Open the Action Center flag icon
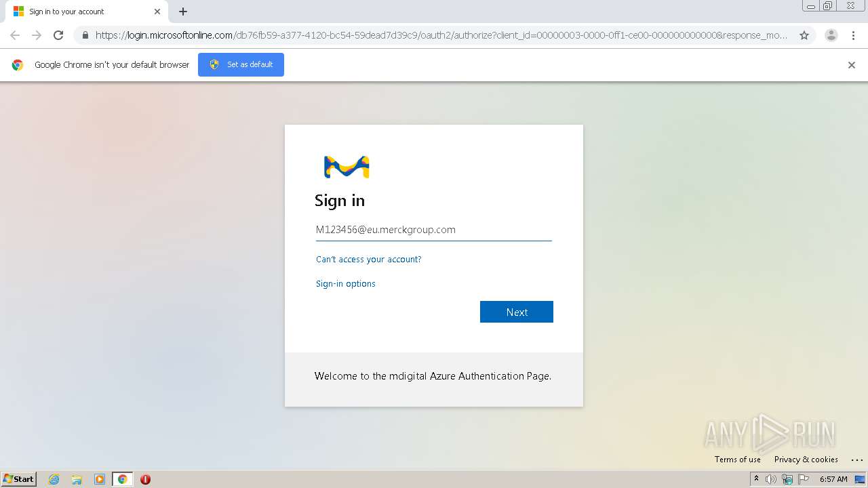The image size is (868, 488). pos(804,479)
